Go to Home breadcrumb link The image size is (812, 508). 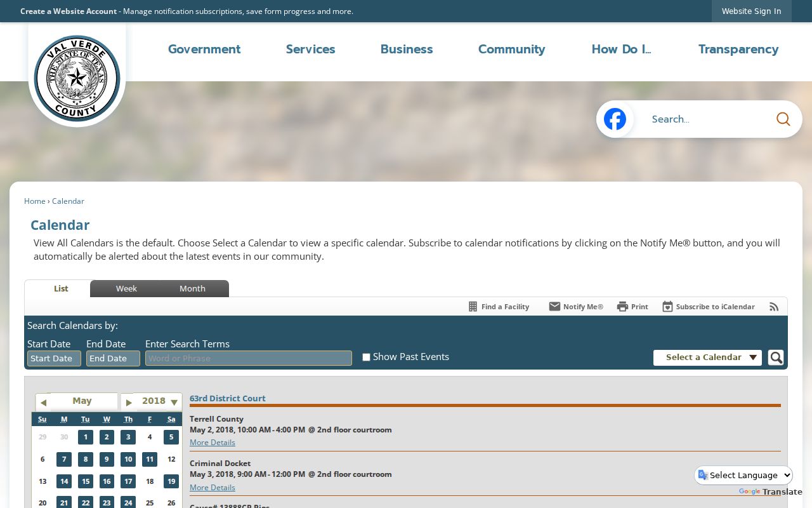[35, 201]
